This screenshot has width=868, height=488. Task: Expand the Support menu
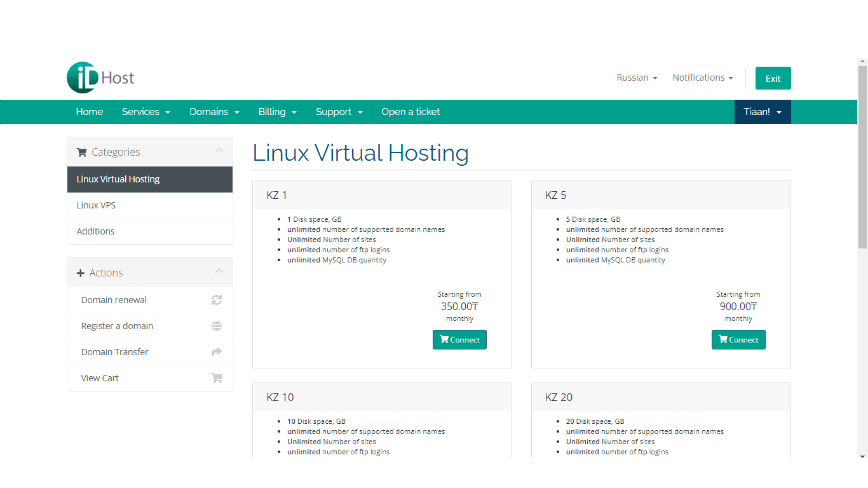click(x=339, y=112)
